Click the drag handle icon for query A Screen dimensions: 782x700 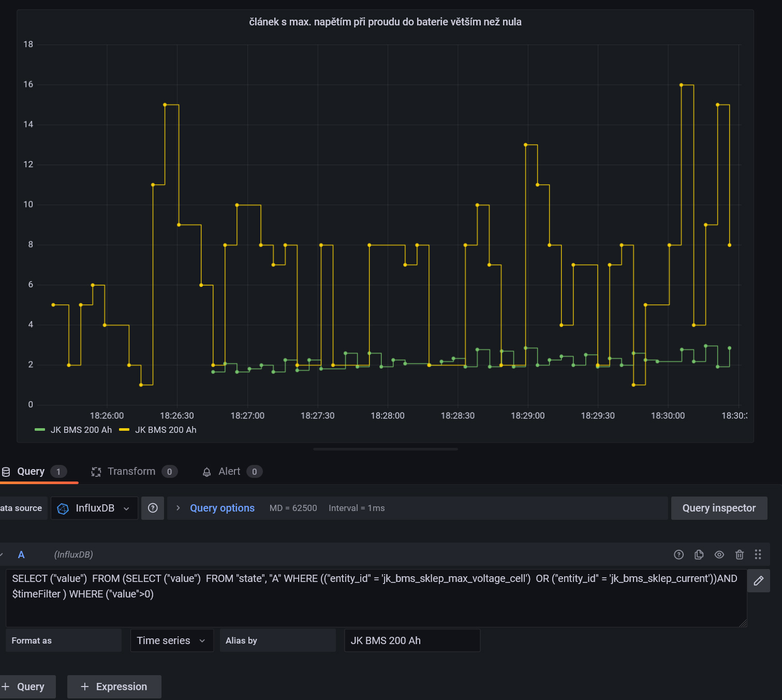pos(758,555)
